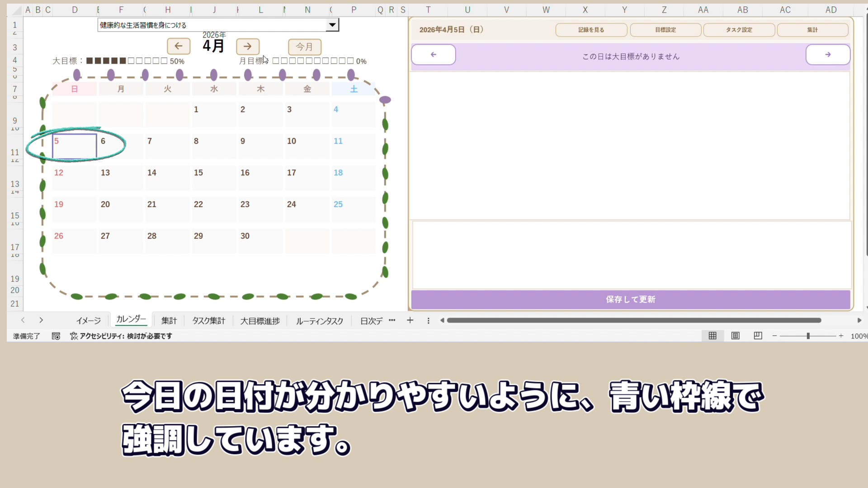868x488 pixels.
Task: Click the 目標設定 button
Action: click(665, 30)
